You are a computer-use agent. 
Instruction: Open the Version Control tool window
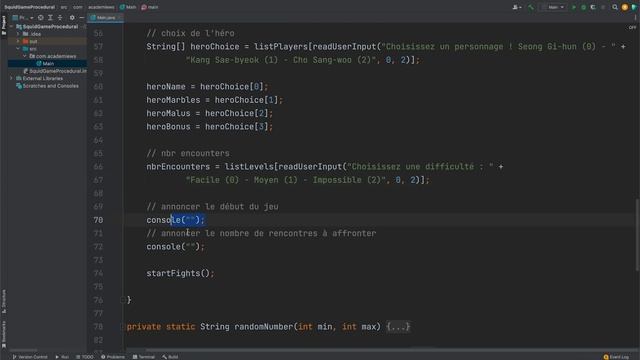(x=30, y=357)
